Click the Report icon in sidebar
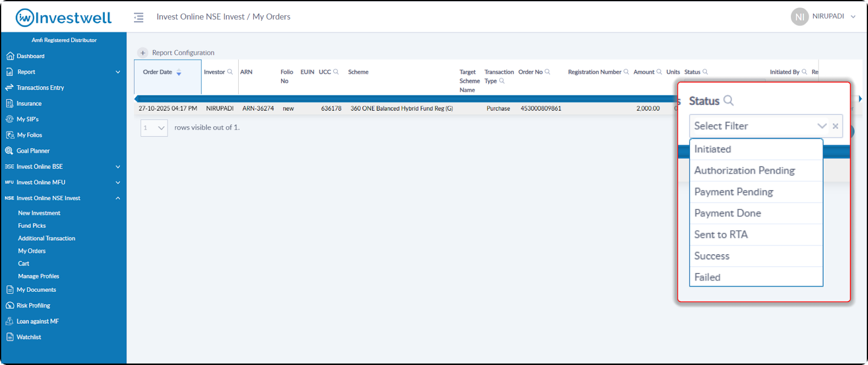The width and height of the screenshot is (868, 365). click(10, 72)
